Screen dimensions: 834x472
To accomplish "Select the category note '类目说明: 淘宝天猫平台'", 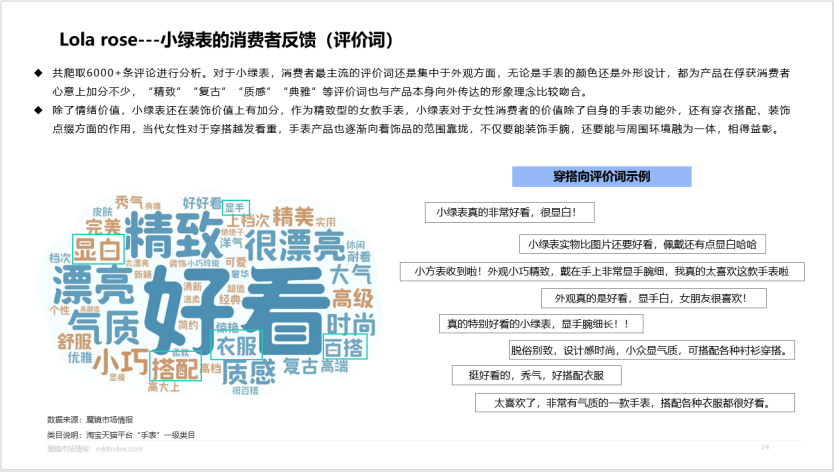I will [121, 435].
